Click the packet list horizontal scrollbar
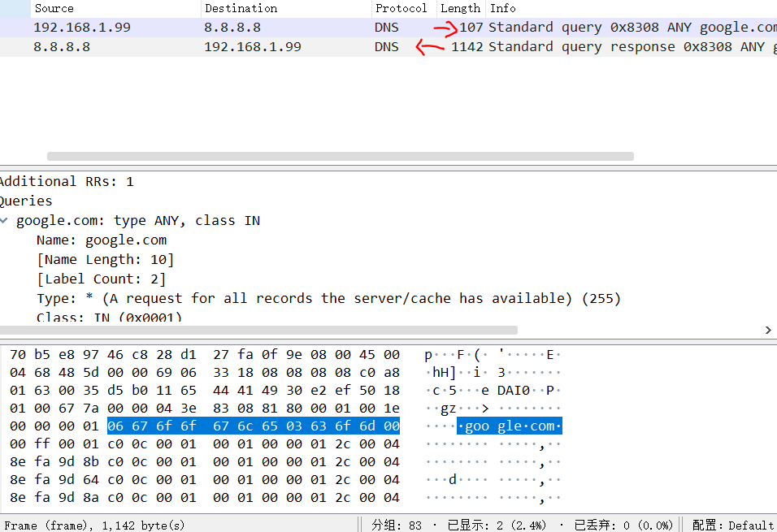This screenshot has width=777, height=532. [341, 156]
